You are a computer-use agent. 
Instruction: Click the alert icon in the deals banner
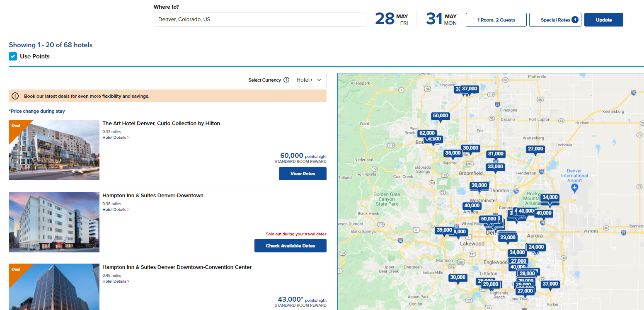tap(15, 96)
